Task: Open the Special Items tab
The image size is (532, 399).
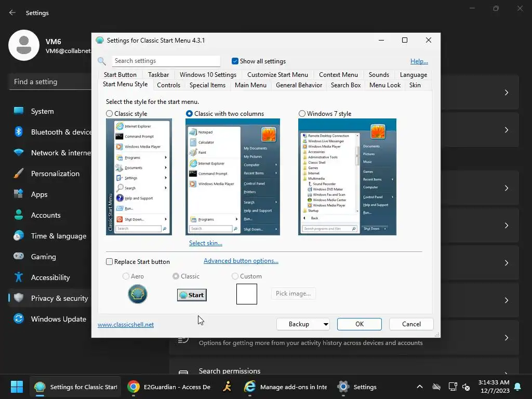Action: pos(207,85)
